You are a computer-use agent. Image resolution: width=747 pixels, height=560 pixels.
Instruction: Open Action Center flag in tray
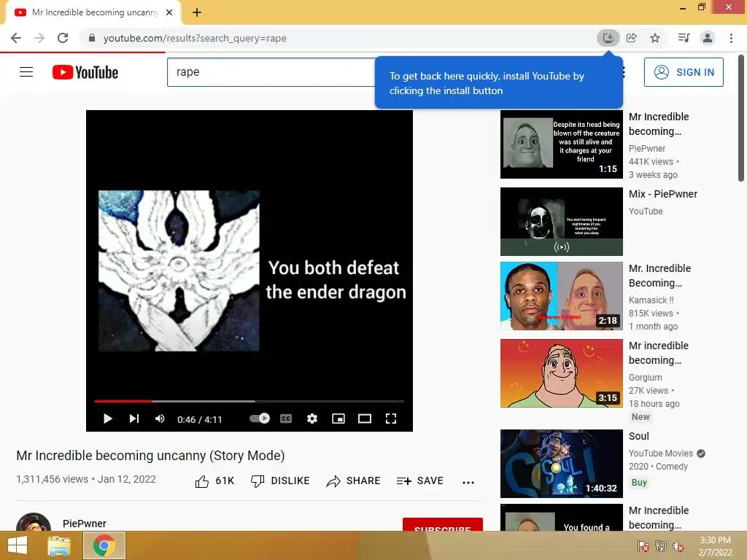coord(643,546)
